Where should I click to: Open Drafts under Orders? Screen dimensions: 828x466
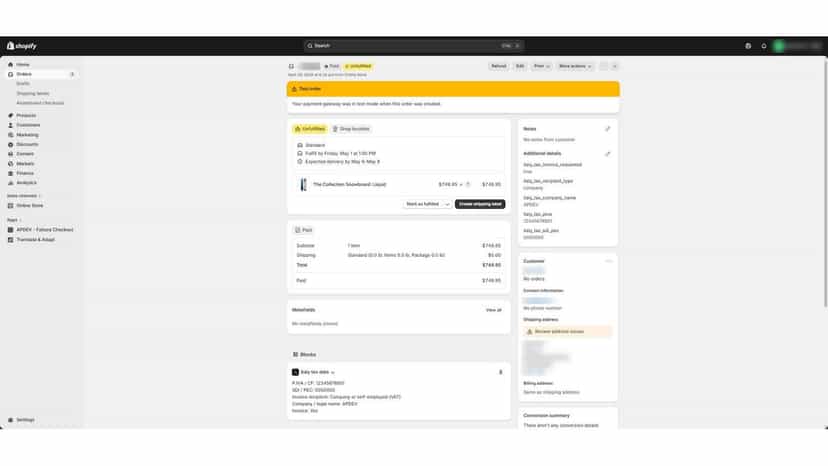tap(23, 83)
